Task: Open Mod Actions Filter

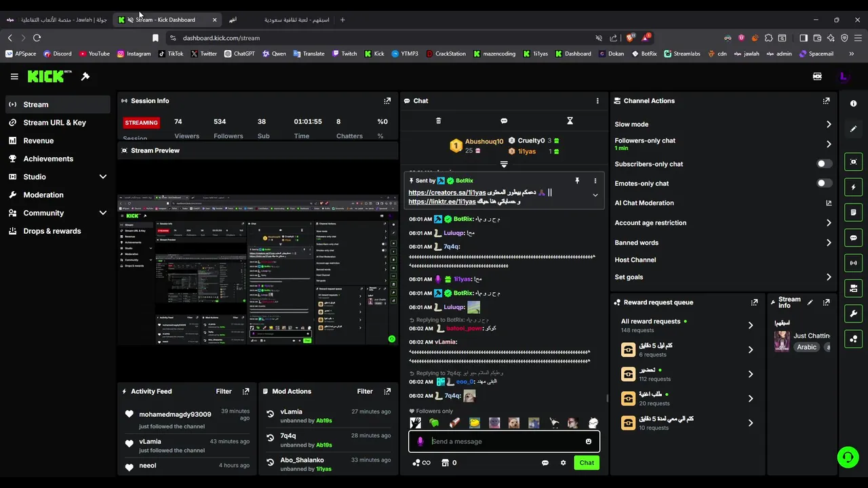Action: (x=365, y=391)
